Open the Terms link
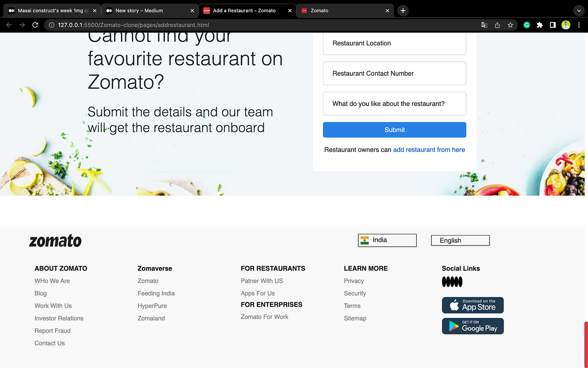The height and width of the screenshot is (368, 588). pos(352,306)
